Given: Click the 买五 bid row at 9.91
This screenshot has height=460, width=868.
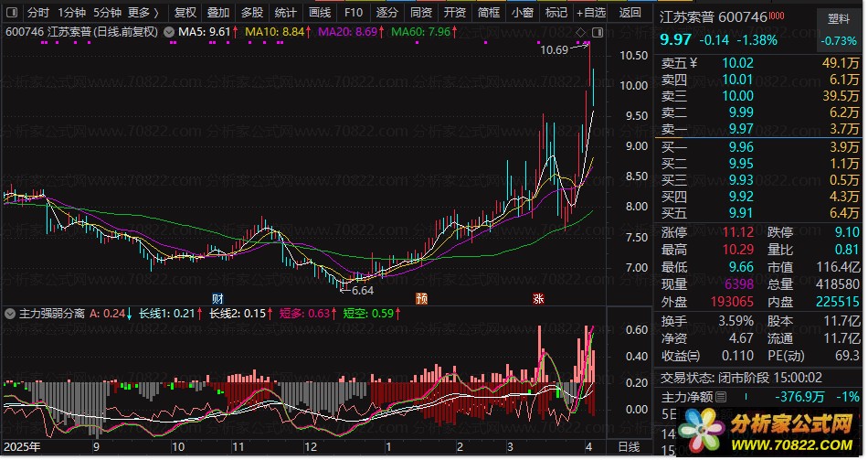Looking at the screenshot, I should coord(759,213).
